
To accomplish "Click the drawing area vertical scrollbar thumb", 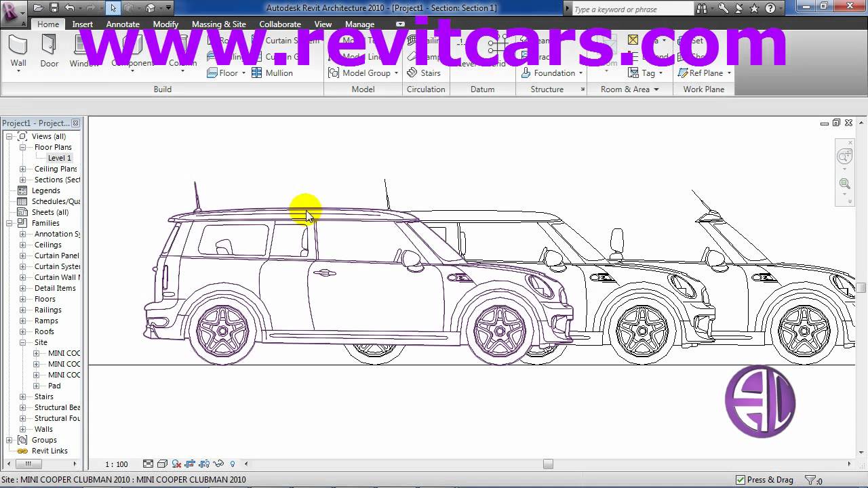I will (861, 287).
